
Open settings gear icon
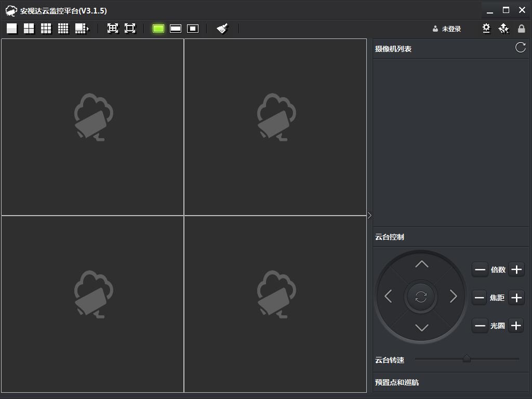pyautogui.click(x=486, y=29)
